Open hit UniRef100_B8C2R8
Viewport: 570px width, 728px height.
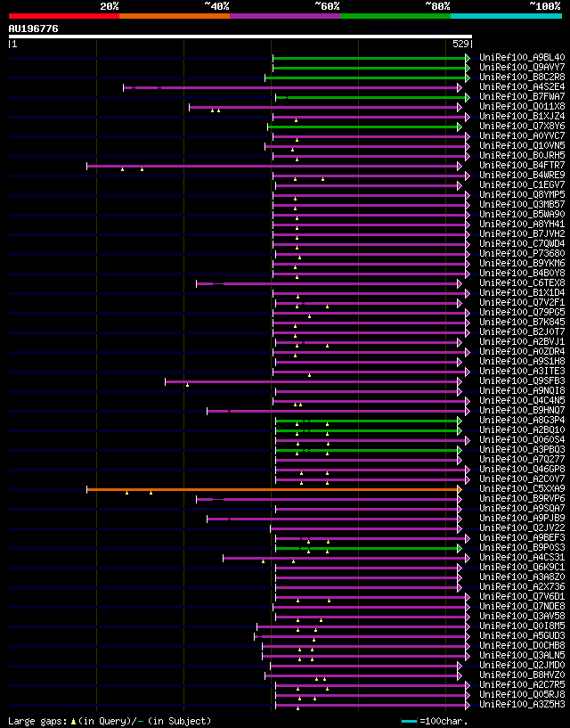[x=522, y=77]
